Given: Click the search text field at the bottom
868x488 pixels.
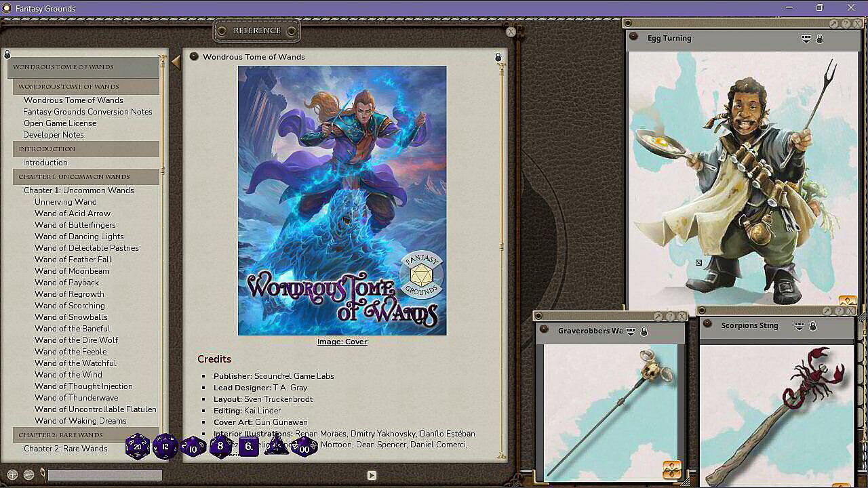Looking at the screenshot, I should pyautogui.click(x=105, y=475).
